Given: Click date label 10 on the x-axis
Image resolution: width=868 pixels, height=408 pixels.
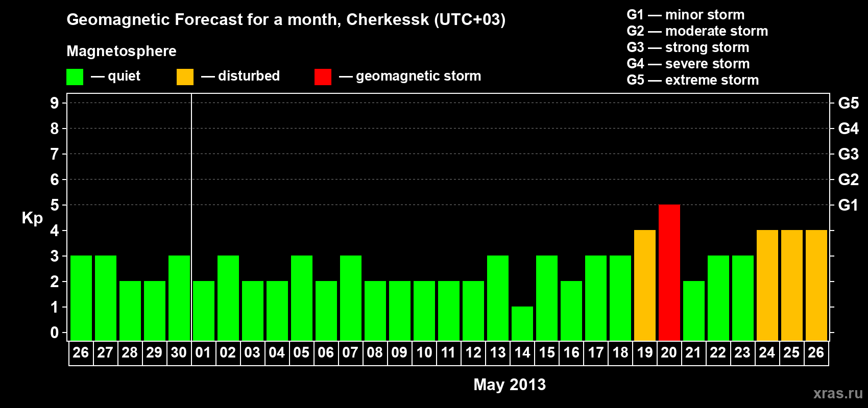Looking at the screenshot, I should click(424, 352).
